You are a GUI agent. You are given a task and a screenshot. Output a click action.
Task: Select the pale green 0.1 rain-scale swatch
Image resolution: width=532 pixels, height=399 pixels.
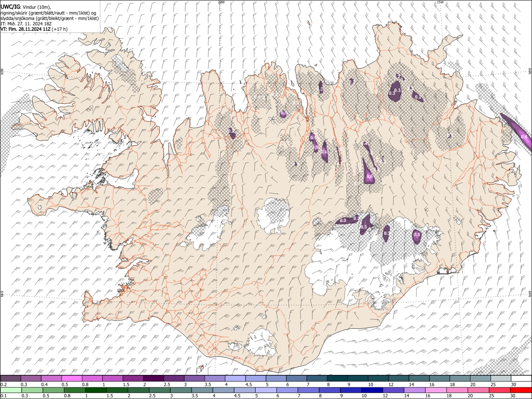coord(11,390)
